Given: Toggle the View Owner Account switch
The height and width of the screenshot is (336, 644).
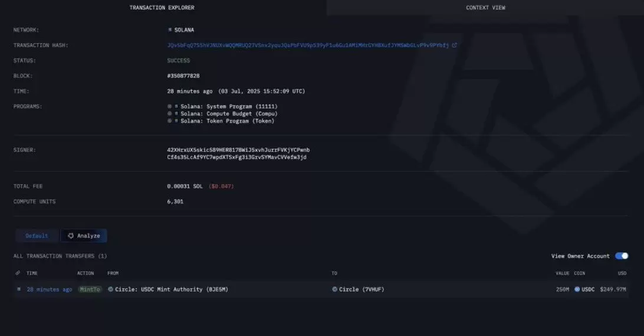Looking at the screenshot, I should pos(622,256).
